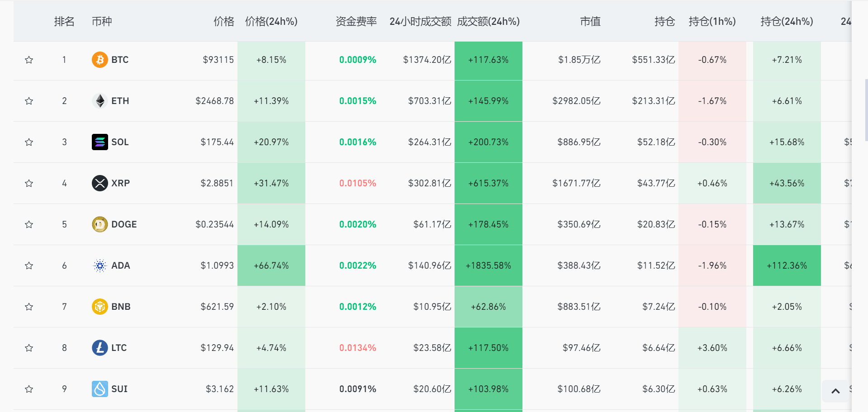The height and width of the screenshot is (412, 868).
Task: Click the Dogecoin coin icon
Action: (100, 224)
